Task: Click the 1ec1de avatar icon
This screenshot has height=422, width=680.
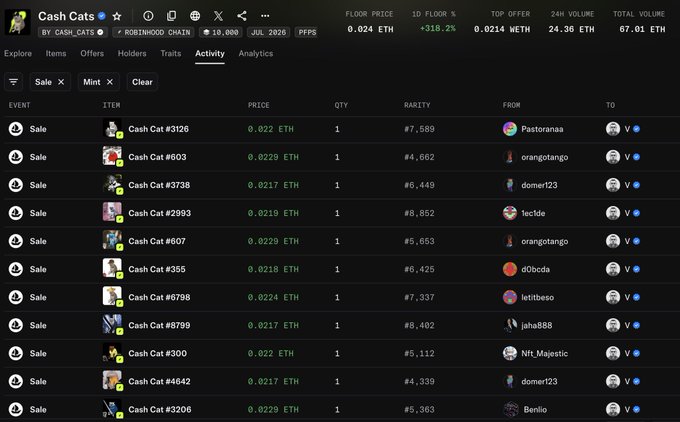Action: click(x=510, y=213)
